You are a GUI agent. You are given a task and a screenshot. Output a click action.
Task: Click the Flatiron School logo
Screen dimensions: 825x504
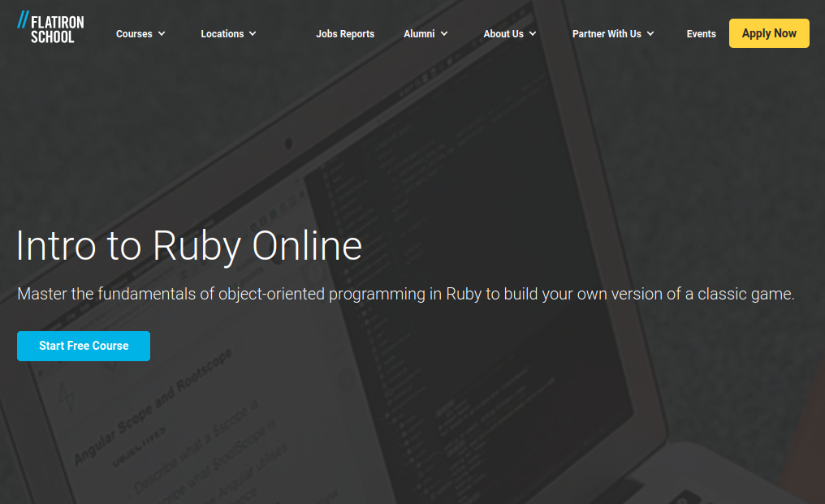pos(50,28)
